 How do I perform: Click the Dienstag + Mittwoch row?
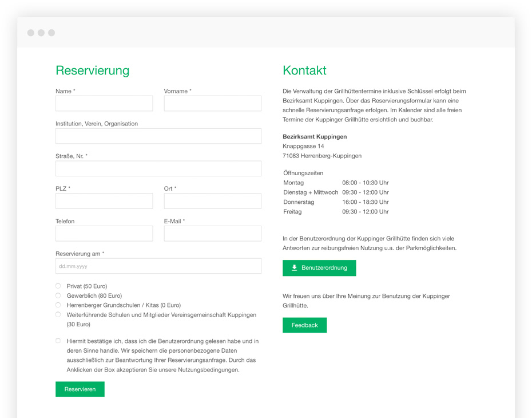tap(336, 192)
